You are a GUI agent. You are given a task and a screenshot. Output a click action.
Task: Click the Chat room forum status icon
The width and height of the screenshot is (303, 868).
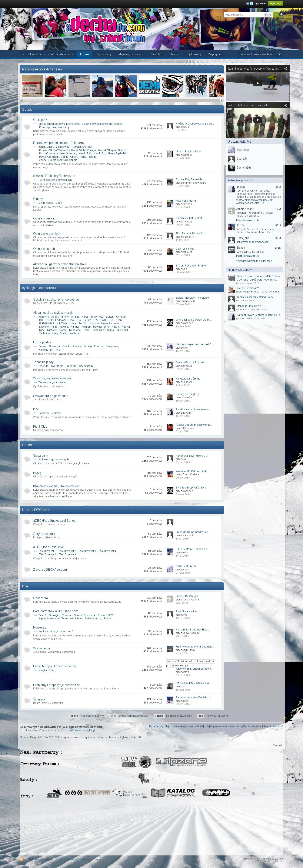click(x=27, y=599)
